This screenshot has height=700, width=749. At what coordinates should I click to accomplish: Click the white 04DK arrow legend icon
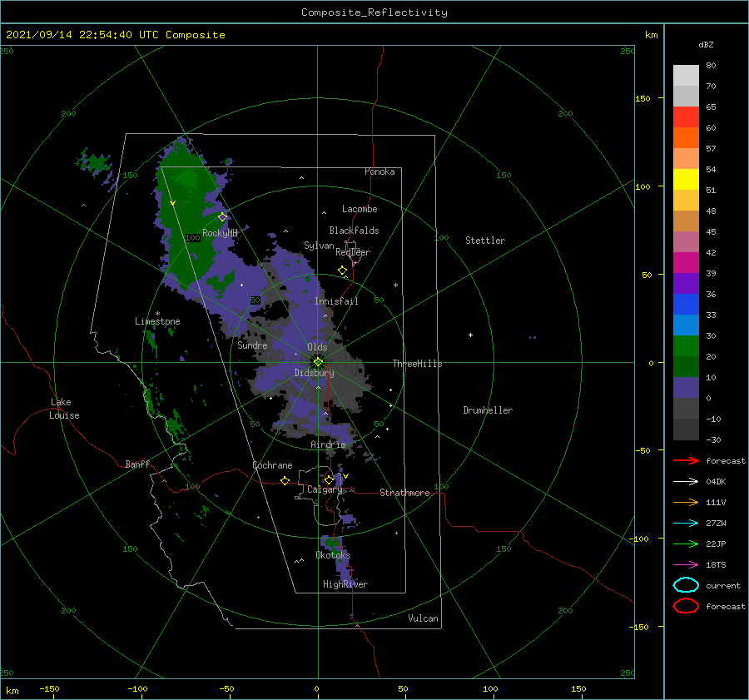click(686, 481)
